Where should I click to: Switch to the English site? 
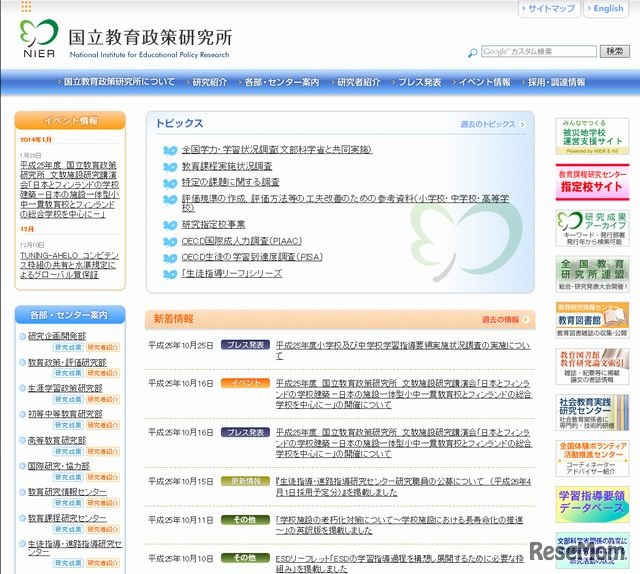[x=606, y=8]
